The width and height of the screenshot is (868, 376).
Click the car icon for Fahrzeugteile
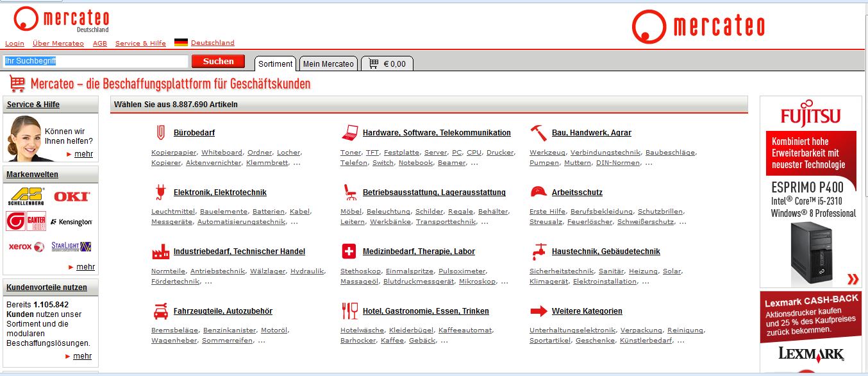160,311
